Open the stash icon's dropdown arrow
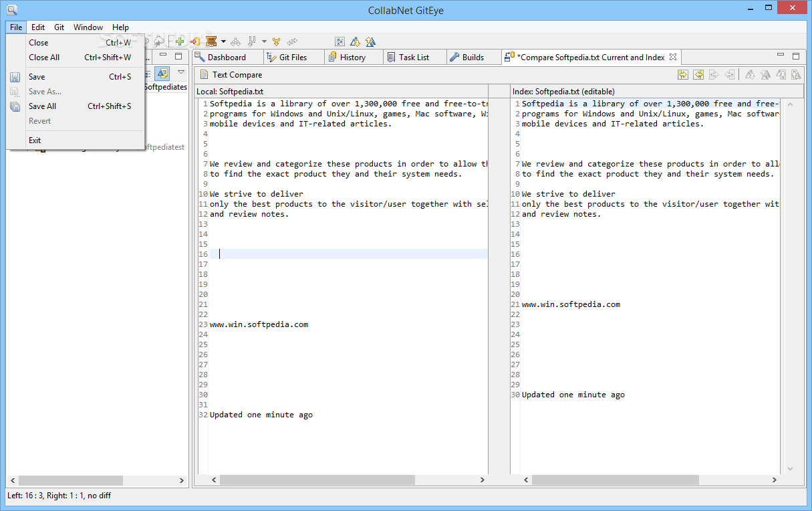This screenshot has height=511, width=812. coord(223,41)
